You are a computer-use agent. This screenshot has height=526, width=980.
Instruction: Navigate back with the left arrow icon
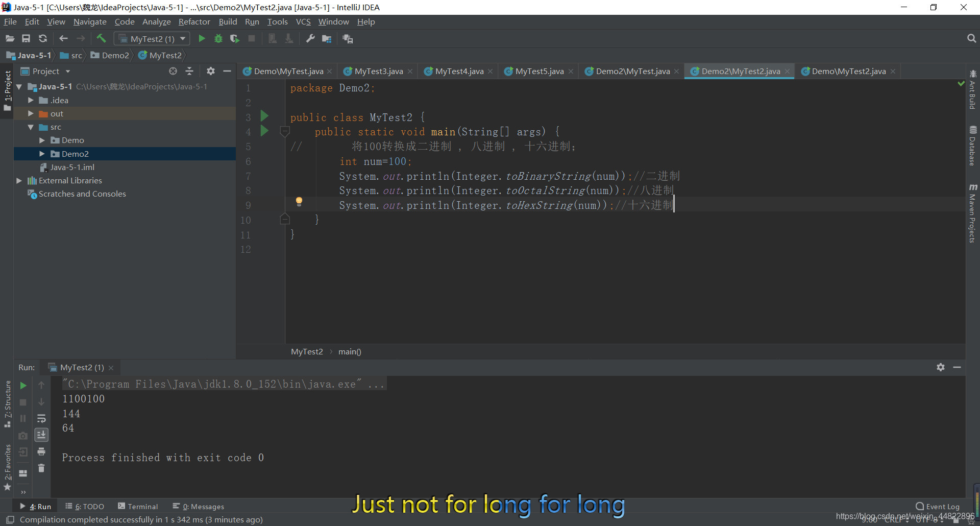(63, 39)
